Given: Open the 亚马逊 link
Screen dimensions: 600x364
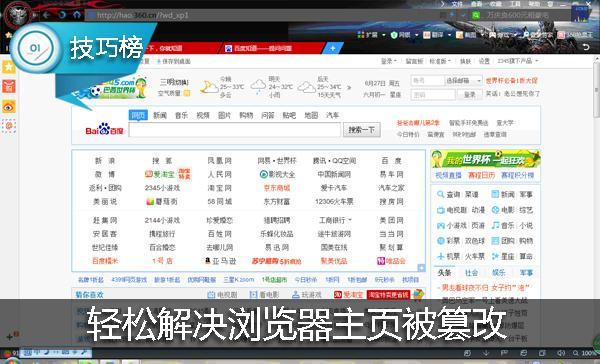Looking at the screenshot, I should tap(221, 261).
